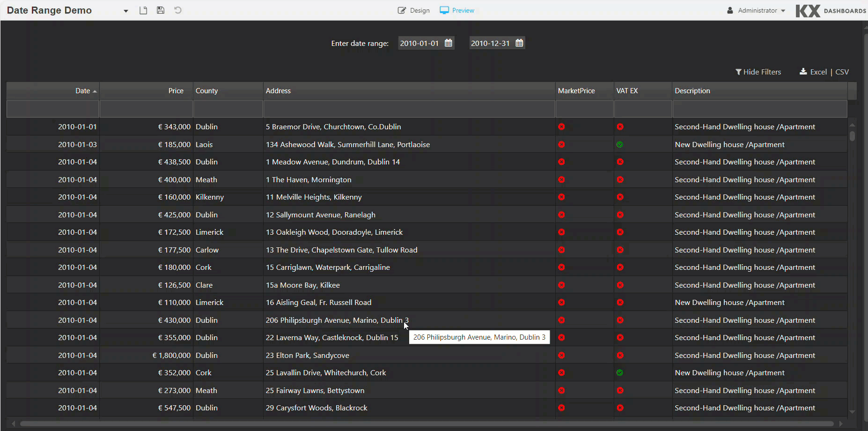Click the save dashboard icon

(x=161, y=10)
